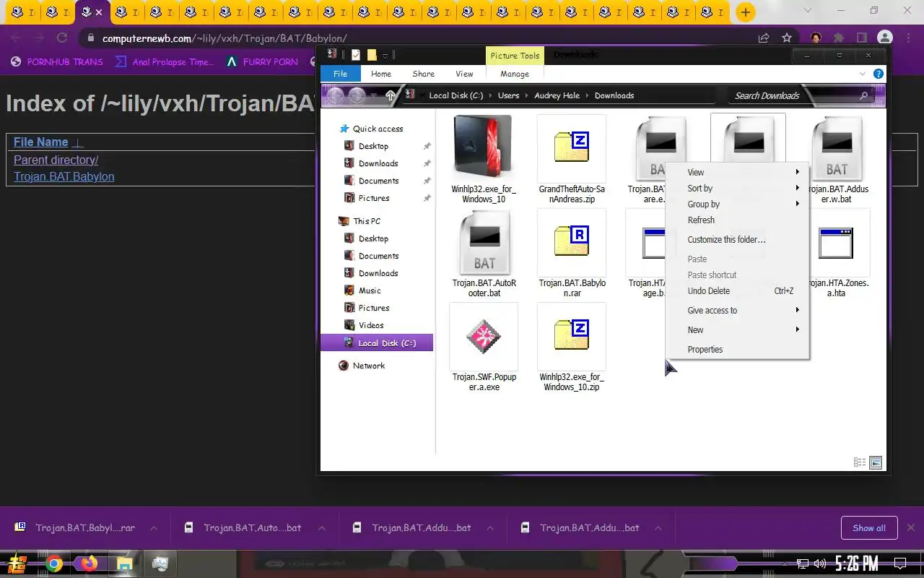Open Give access to submenu
The image size is (924, 578).
738,310
